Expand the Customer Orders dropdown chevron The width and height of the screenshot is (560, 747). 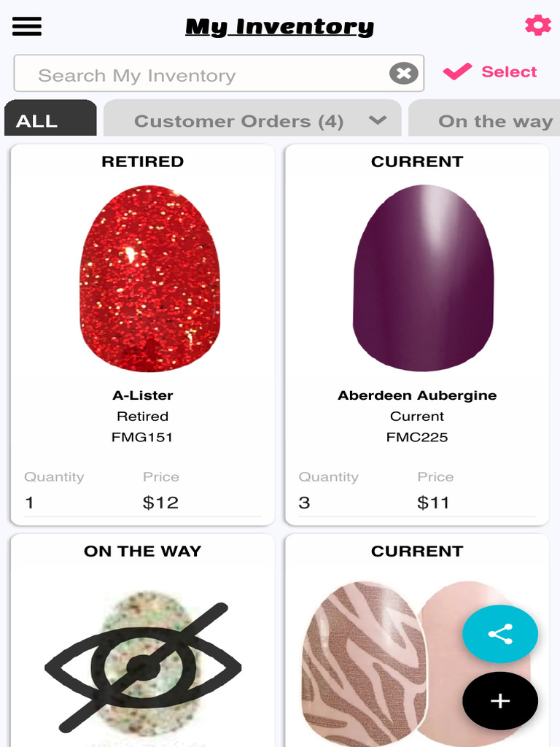pyautogui.click(x=378, y=120)
